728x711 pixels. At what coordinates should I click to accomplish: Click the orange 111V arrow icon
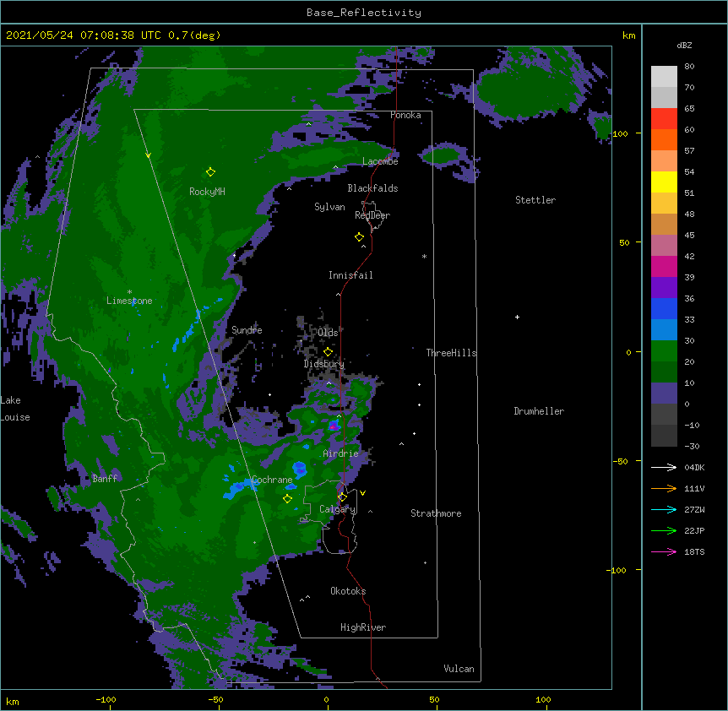[664, 488]
